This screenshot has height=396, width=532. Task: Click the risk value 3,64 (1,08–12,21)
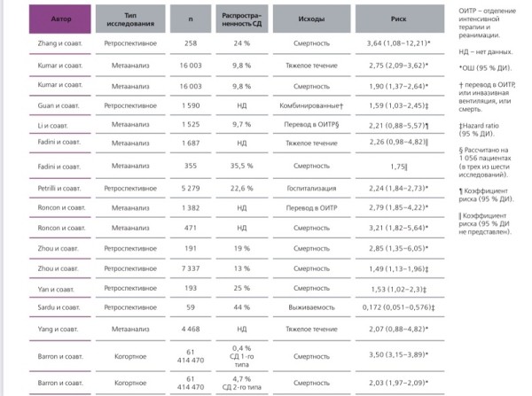[x=398, y=42]
